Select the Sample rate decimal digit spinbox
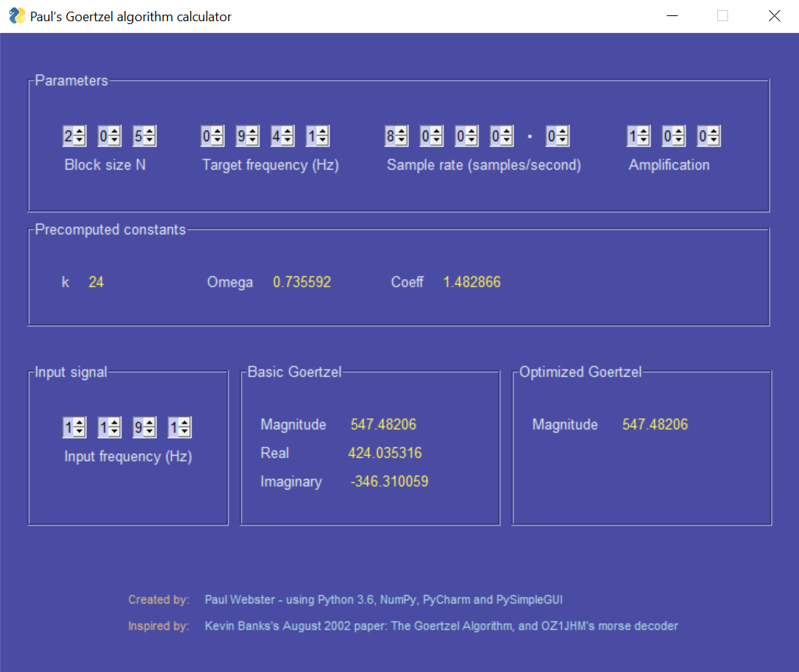This screenshot has width=799, height=672. coord(558,136)
